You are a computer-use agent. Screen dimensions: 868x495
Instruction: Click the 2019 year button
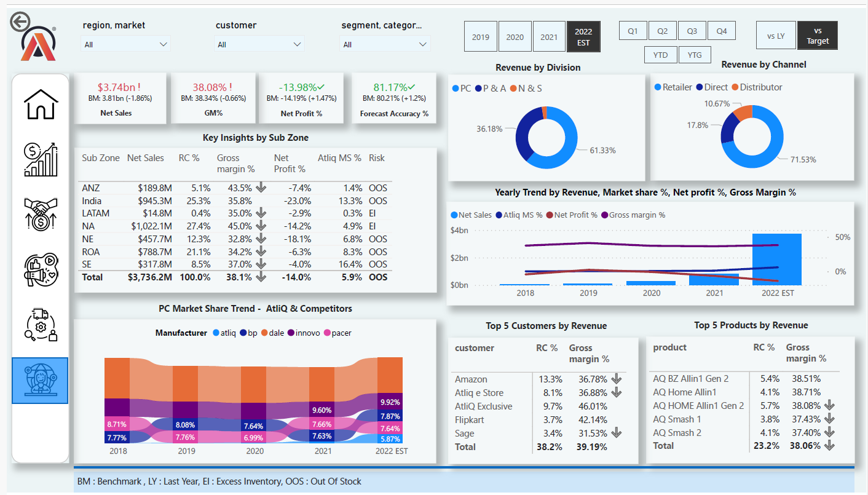point(480,36)
